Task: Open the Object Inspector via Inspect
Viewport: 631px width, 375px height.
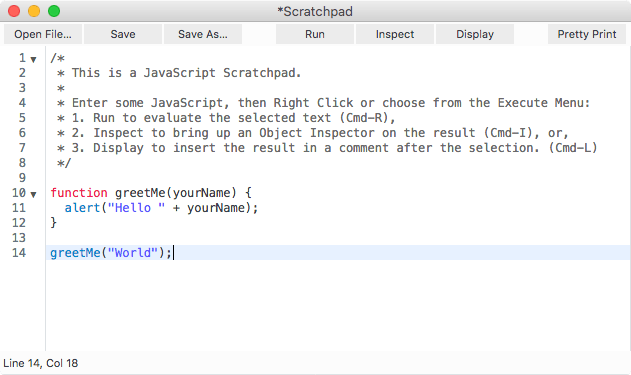Action: [x=395, y=34]
